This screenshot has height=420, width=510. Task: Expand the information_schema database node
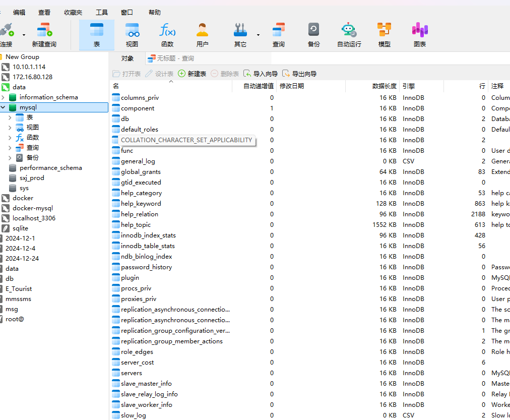coord(3,97)
